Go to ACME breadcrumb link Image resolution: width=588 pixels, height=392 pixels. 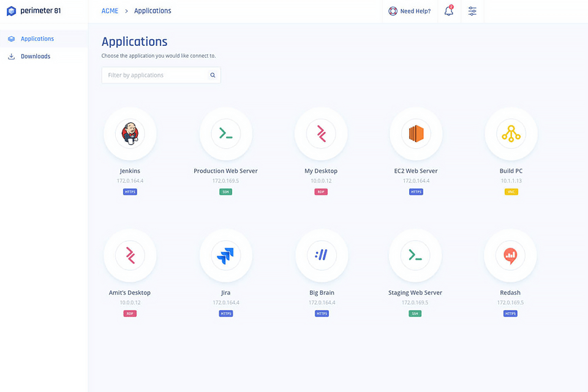pos(110,11)
